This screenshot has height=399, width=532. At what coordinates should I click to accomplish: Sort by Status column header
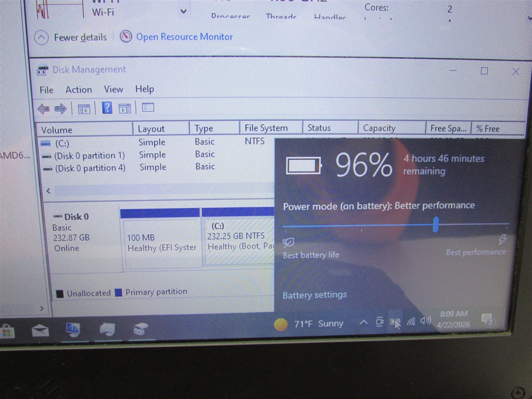coord(331,128)
